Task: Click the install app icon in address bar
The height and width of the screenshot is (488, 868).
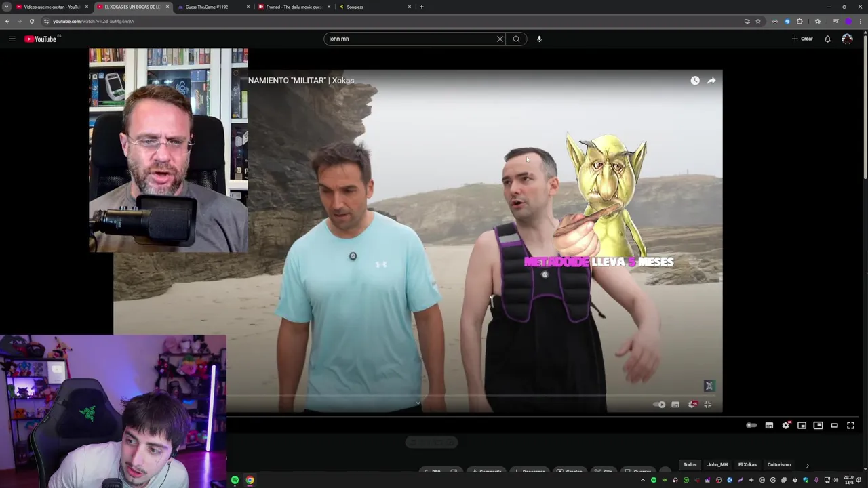Action: (747, 21)
